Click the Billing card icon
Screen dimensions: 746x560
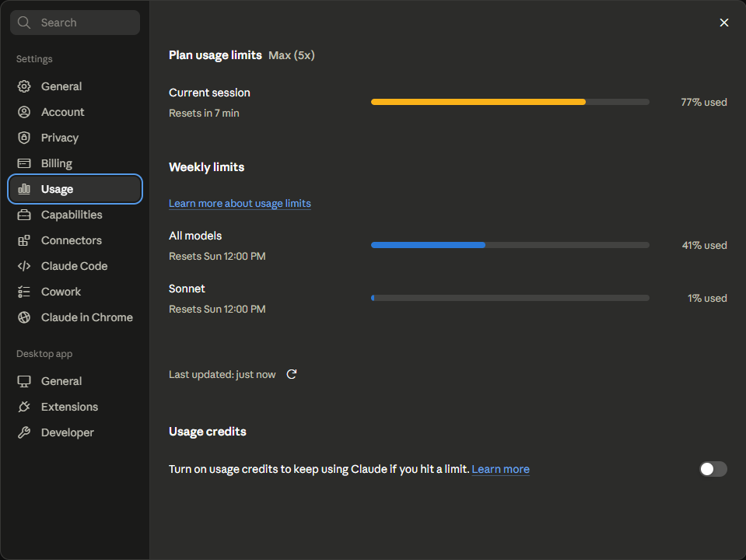(x=24, y=163)
